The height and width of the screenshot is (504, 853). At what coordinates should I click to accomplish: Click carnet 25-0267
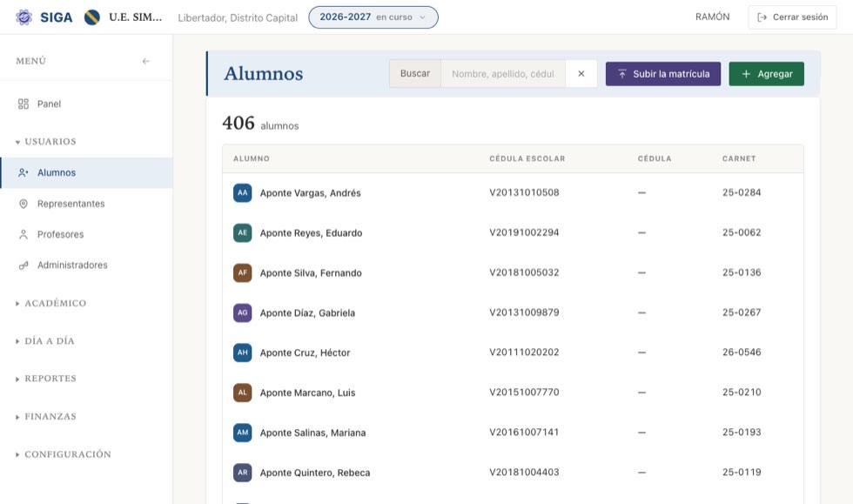[x=742, y=312]
